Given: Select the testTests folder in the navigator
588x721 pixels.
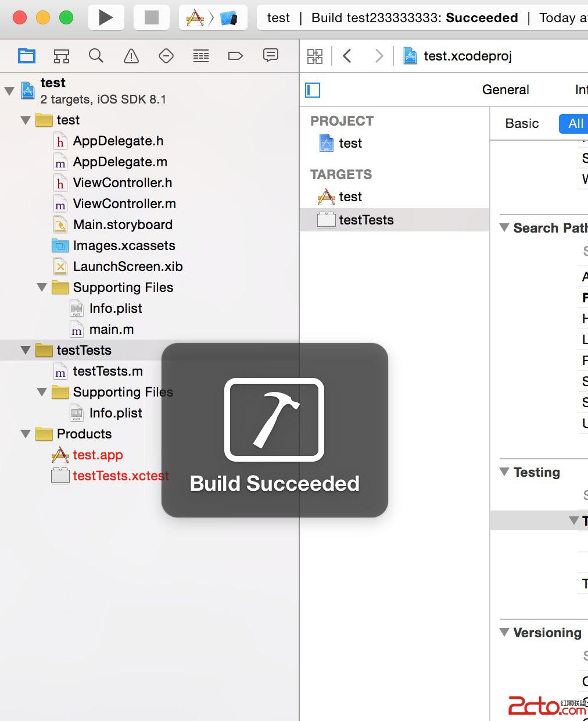Looking at the screenshot, I should point(84,350).
